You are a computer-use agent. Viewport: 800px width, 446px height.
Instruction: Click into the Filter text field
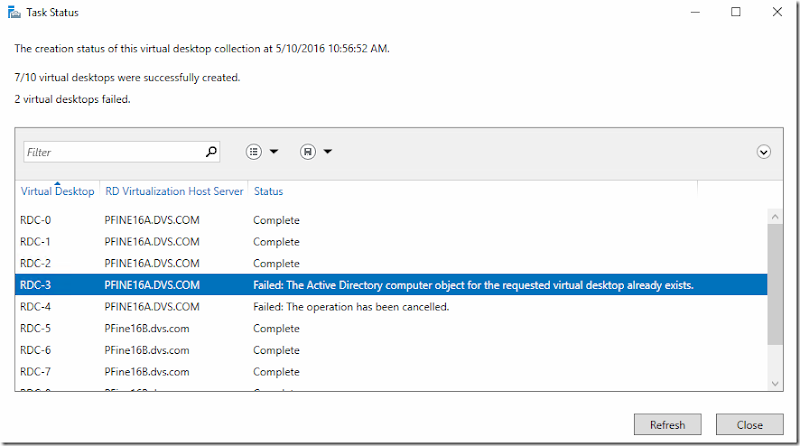click(112, 152)
